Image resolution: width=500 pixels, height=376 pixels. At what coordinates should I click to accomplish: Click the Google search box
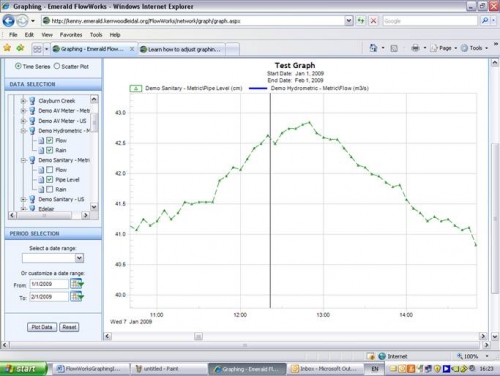point(430,21)
